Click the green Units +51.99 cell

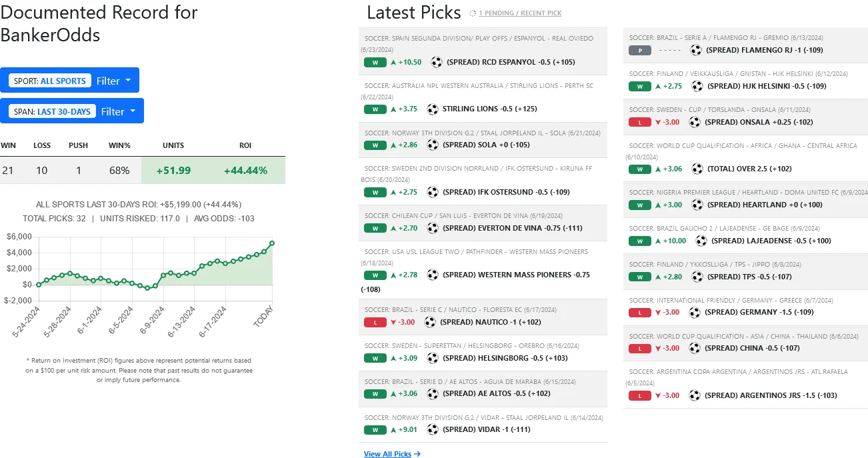tap(173, 170)
